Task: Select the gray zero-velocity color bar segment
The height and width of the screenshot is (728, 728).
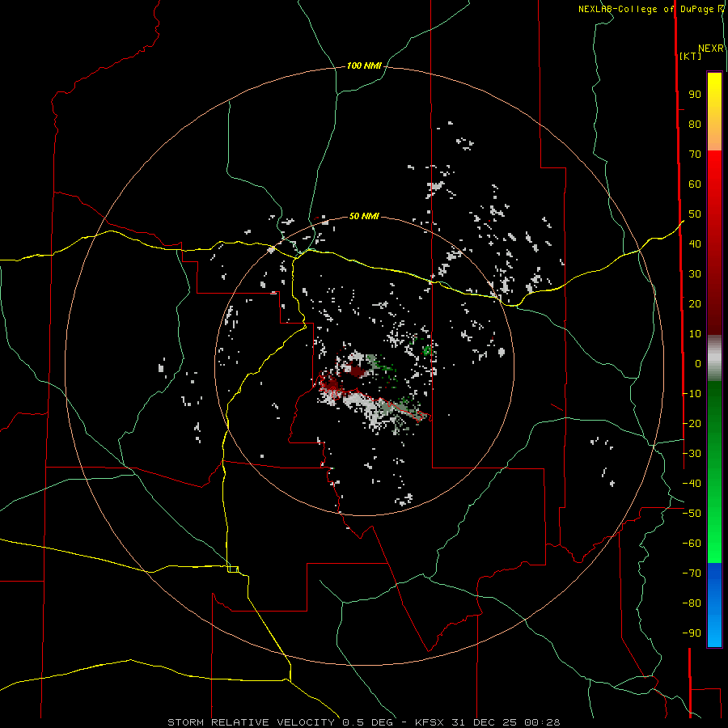Action: click(714, 358)
